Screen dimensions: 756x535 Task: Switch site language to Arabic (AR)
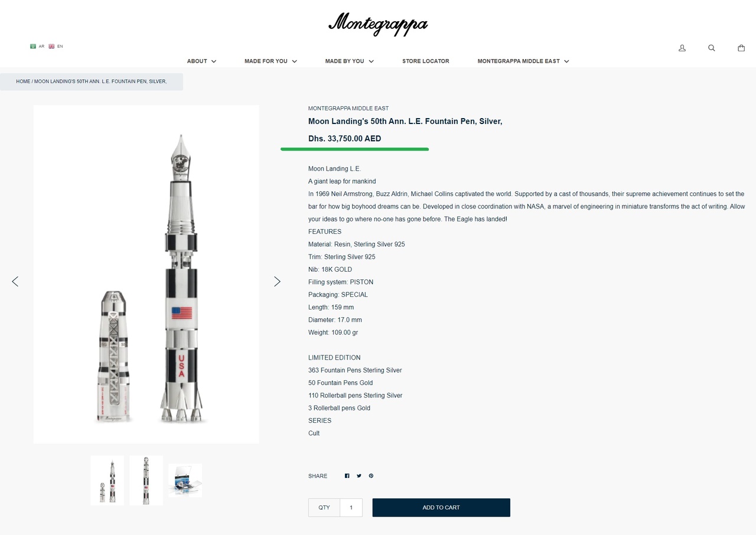click(37, 46)
